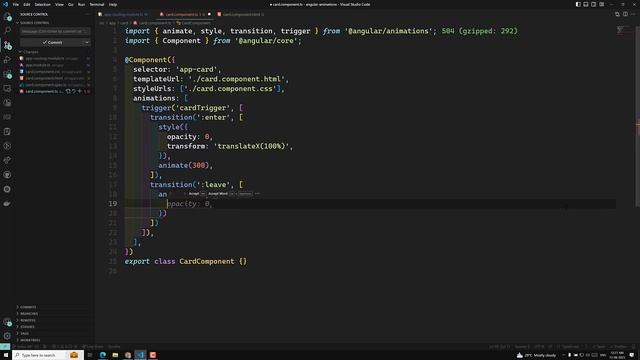Open the Extensions view icon
640x360 pixels.
coord(7,74)
